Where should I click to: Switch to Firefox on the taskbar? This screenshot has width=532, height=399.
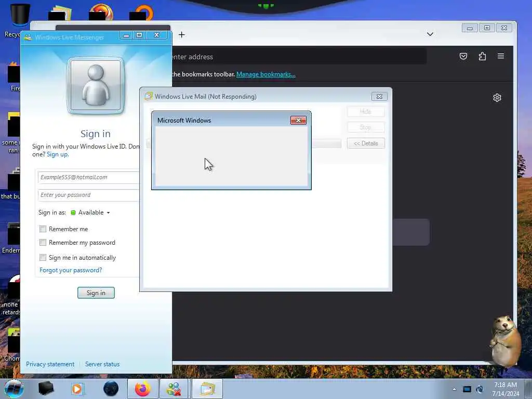tap(143, 389)
